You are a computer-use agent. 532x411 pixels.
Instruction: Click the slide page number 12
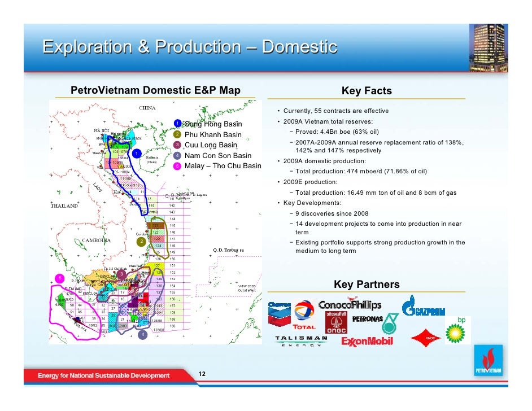202,374
